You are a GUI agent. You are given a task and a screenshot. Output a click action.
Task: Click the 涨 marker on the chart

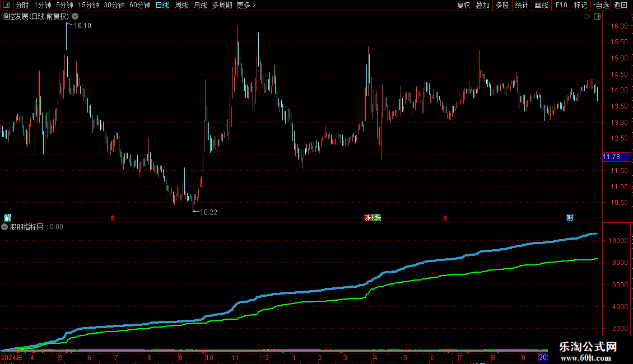367,218
